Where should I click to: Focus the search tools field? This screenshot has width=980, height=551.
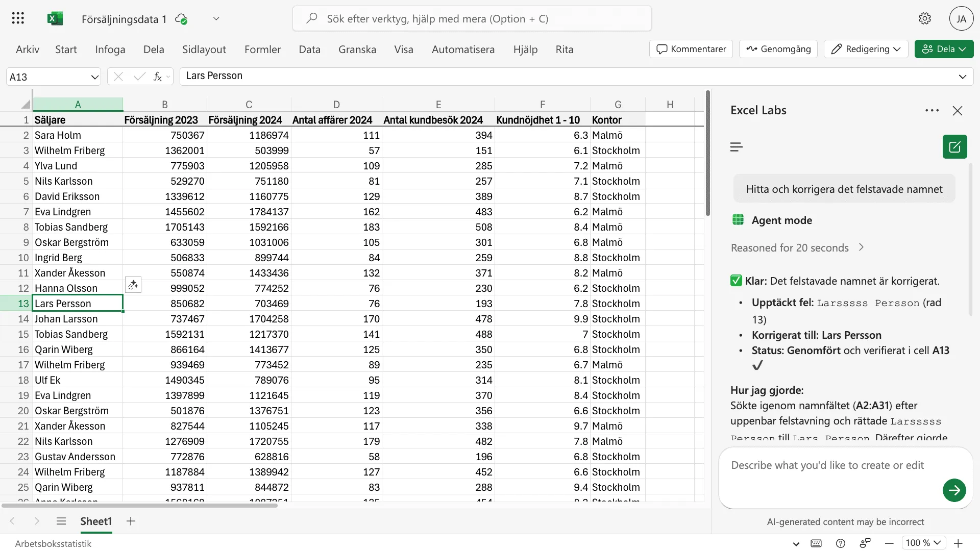(472, 19)
